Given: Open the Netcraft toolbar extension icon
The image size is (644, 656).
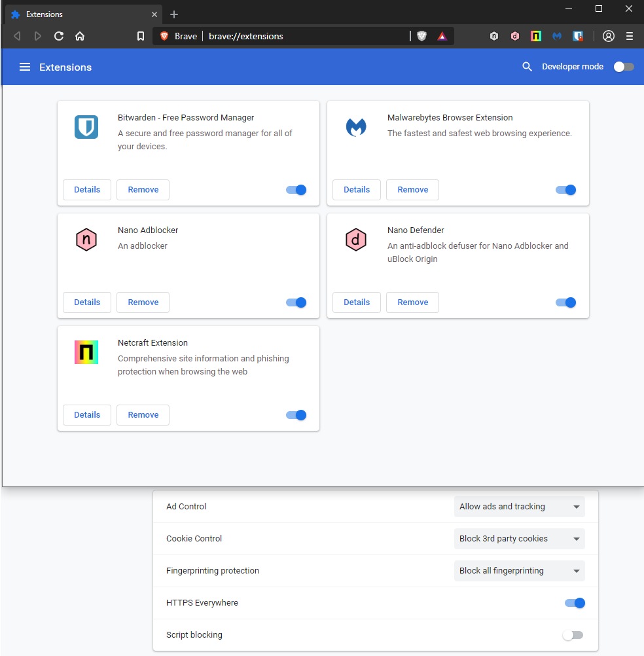Looking at the screenshot, I should point(536,36).
